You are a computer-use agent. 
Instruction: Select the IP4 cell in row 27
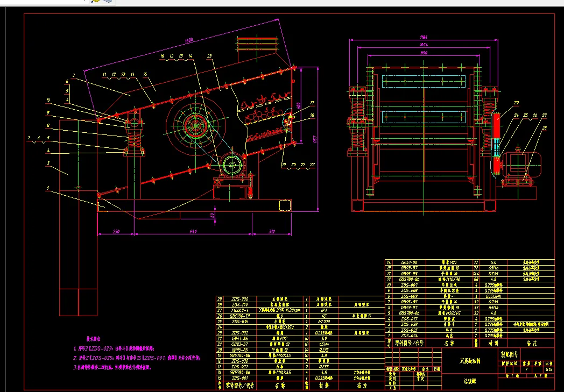pyautogui.click(x=324, y=310)
